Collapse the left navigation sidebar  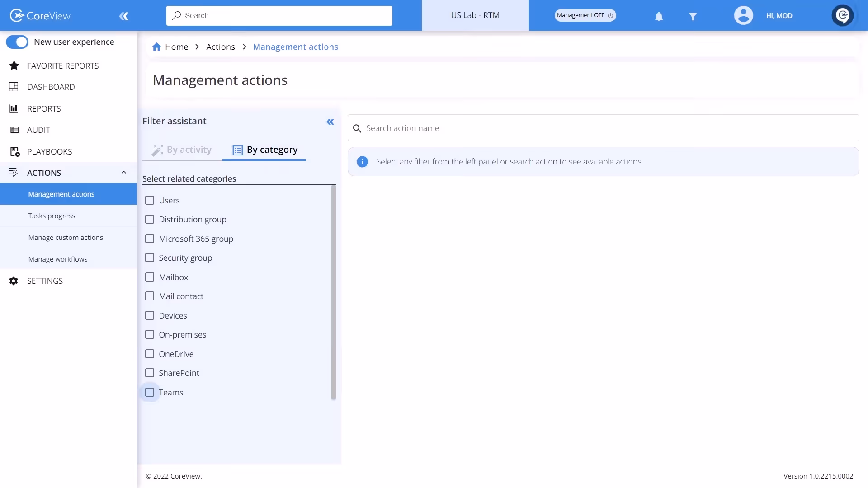coord(124,16)
